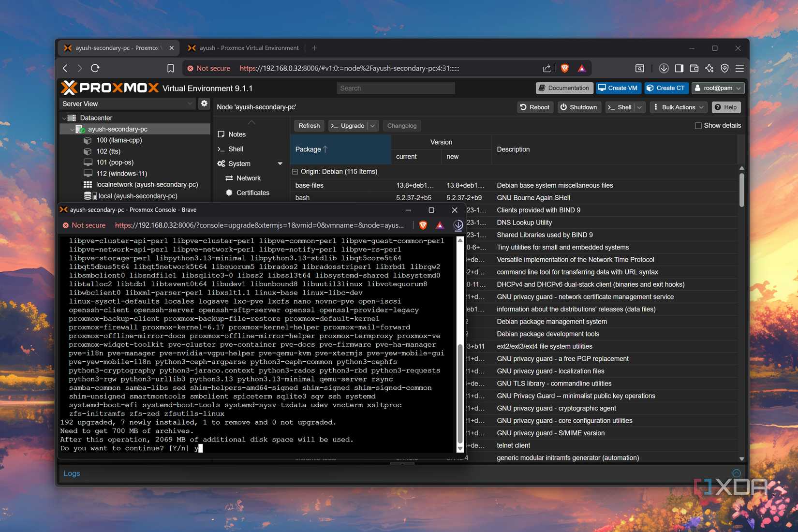Click the reader/picture mode icon in main toolbar
This screenshot has height=532, width=798.
tap(639, 68)
